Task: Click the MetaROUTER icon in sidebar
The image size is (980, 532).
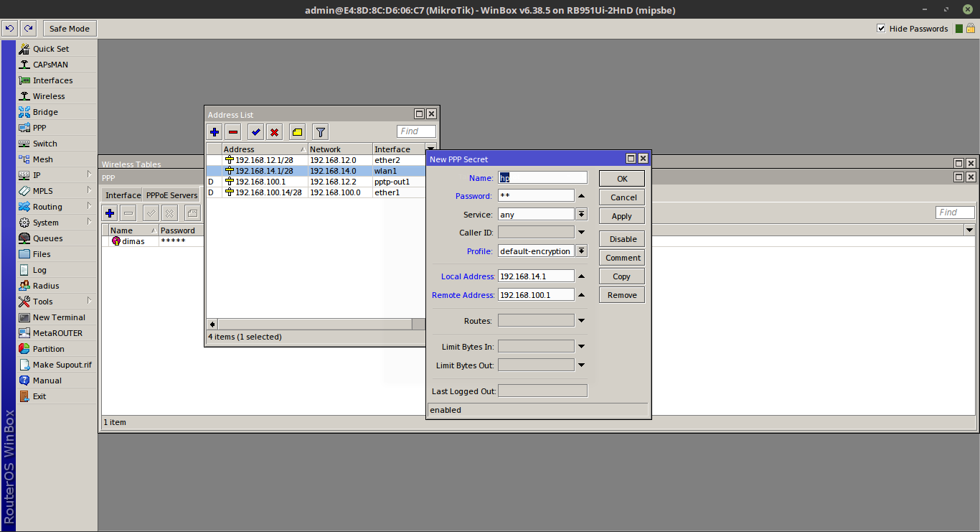Action: [x=24, y=333]
